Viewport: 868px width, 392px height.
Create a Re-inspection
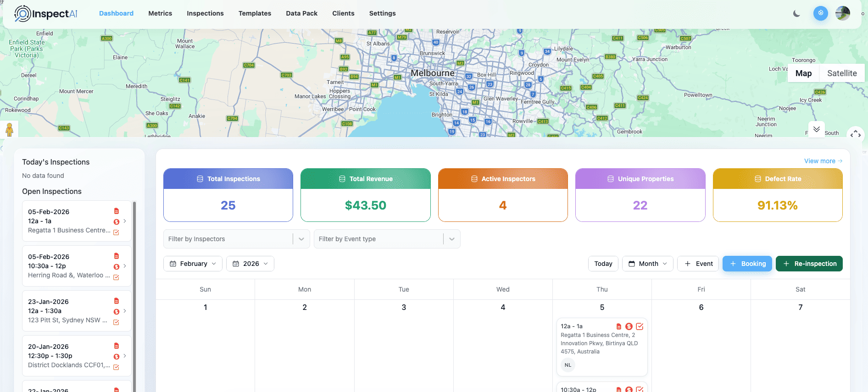click(809, 264)
